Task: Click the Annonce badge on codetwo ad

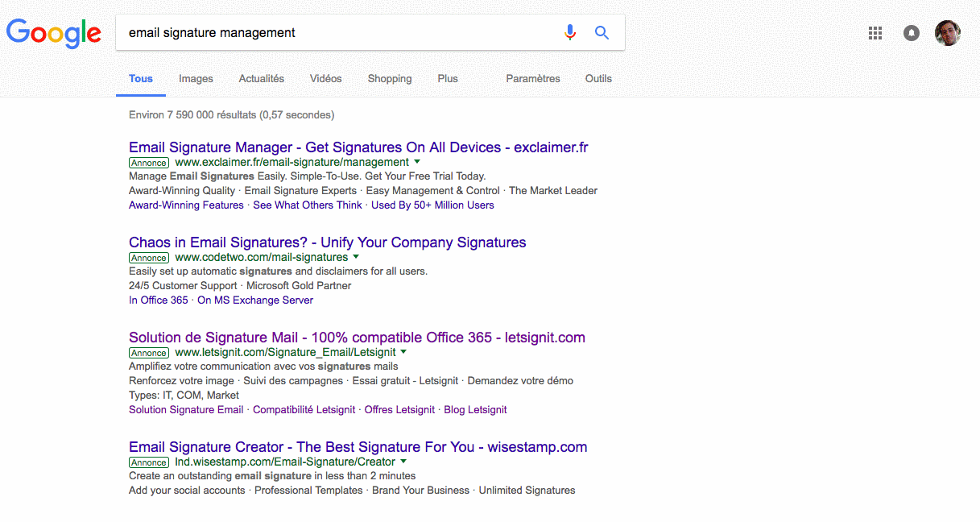Action: point(149,258)
